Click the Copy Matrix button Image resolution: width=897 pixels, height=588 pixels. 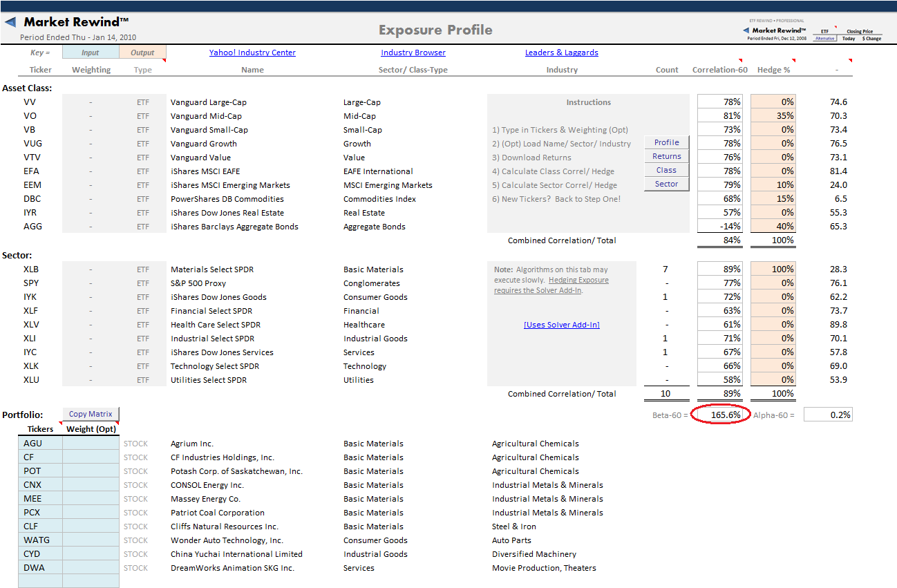tap(91, 414)
